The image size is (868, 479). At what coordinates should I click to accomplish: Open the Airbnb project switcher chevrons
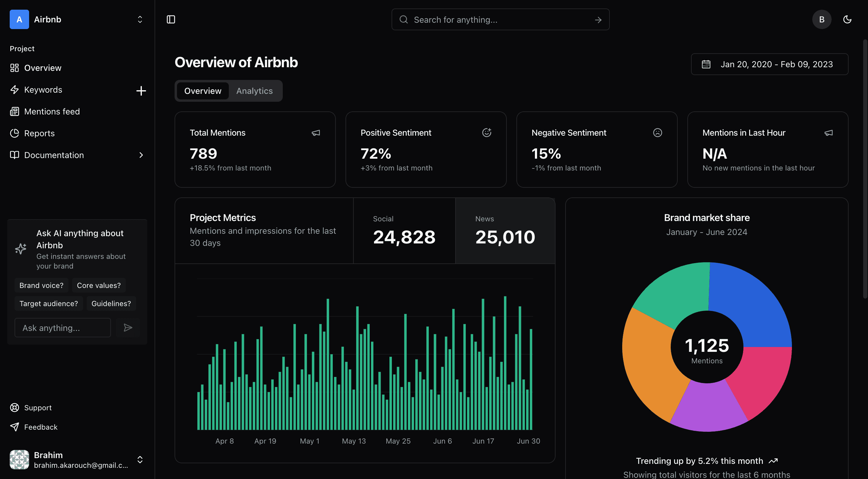[140, 19]
